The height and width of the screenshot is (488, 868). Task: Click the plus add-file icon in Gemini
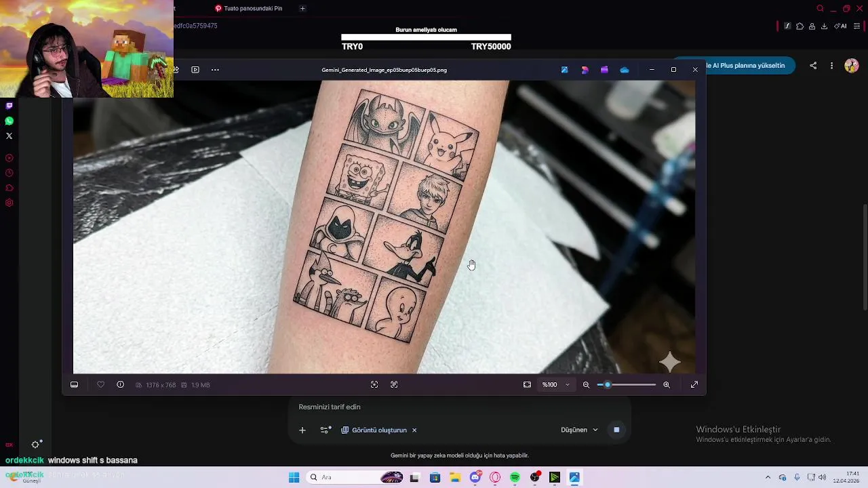click(x=302, y=430)
